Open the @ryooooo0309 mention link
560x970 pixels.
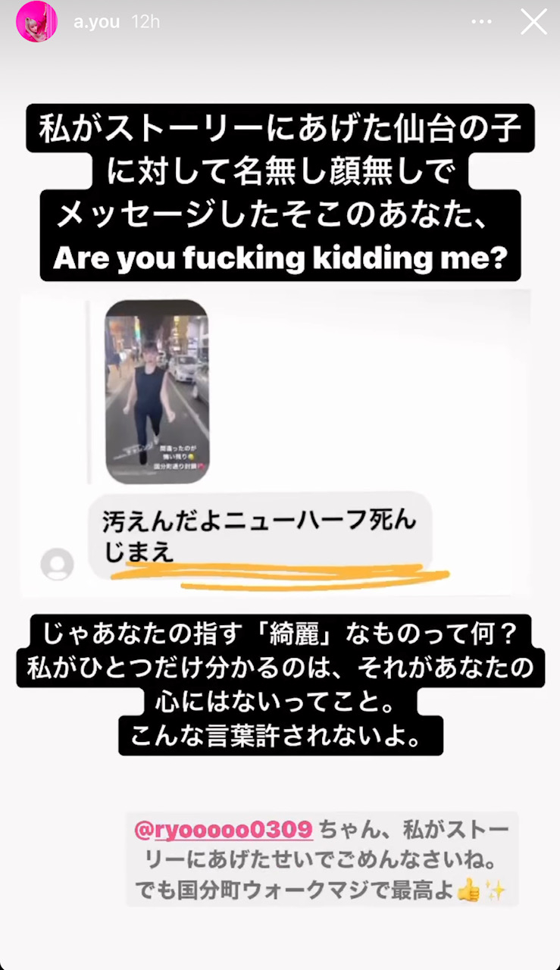[223, 830]
